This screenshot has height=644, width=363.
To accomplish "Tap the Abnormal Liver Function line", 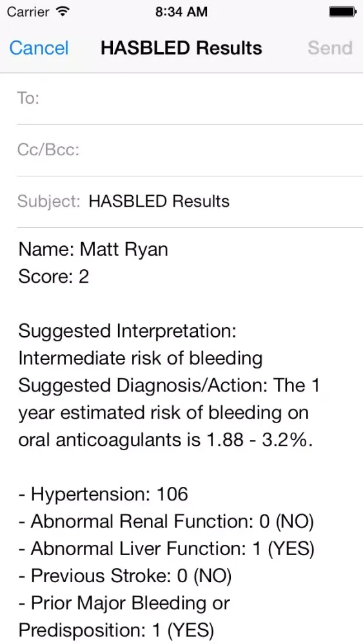I will 166,548.
